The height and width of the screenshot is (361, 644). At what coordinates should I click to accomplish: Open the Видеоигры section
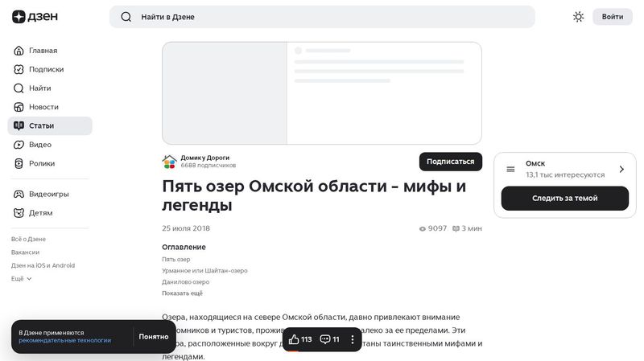(48, 194)
